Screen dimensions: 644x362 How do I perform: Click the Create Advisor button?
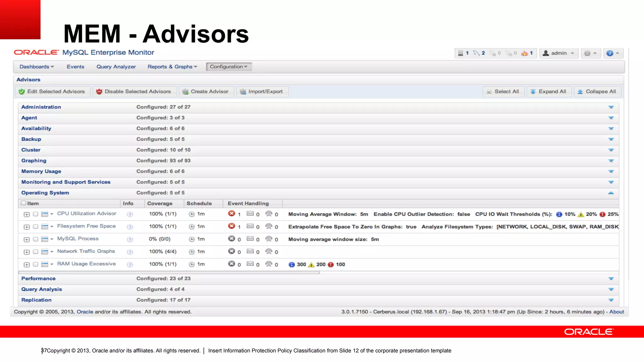pyautogui.click(x=206, y=91)
